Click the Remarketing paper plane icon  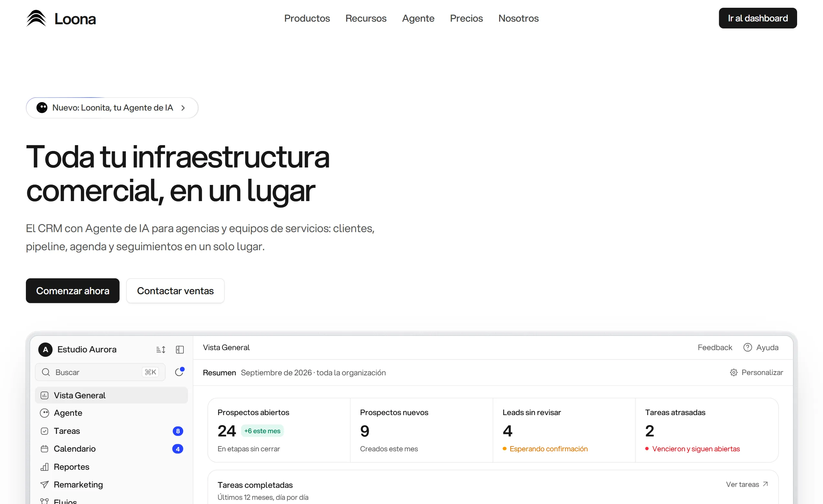[x=44, y=484]
